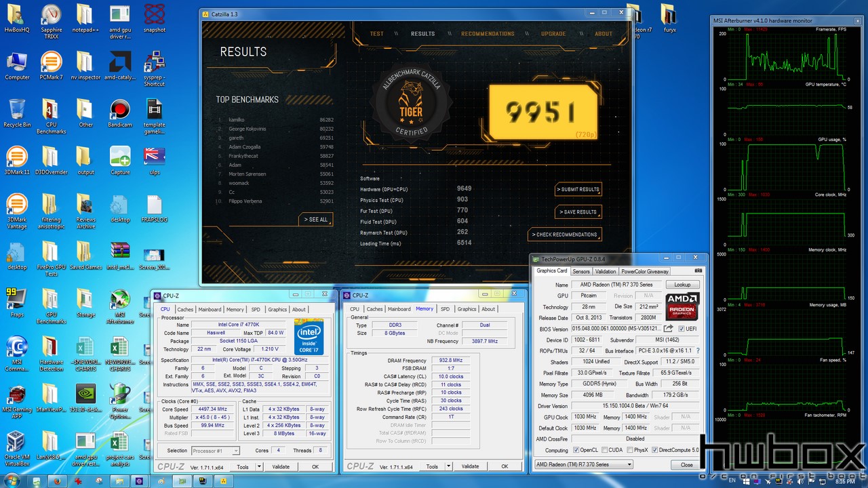Select the 3DMark 11 desktop shortcut
868x488 pixels.
point(17,161)
